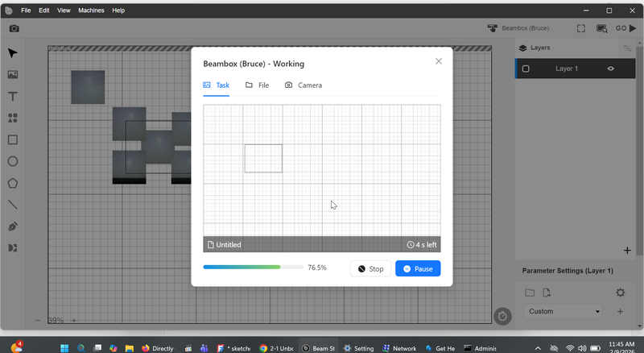644x353 pixels.
Task: Show hidden system tray icons chevron
Action: pos(538,348)
